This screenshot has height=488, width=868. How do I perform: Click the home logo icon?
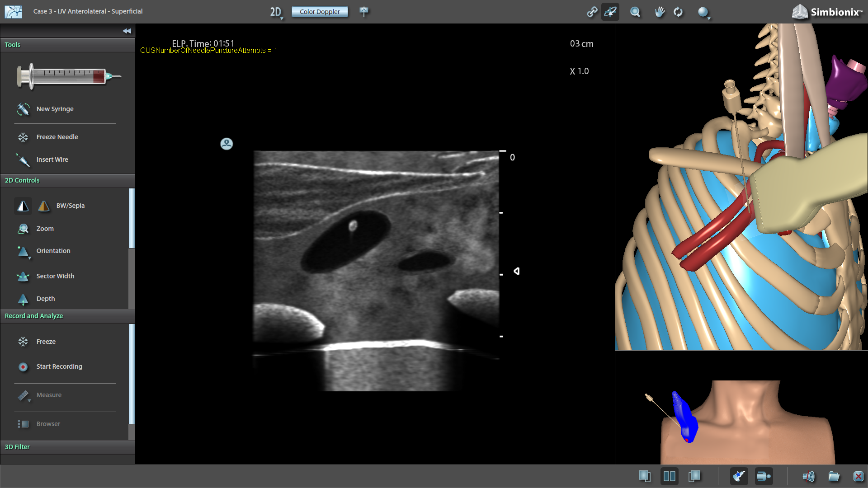click(14, 12)
